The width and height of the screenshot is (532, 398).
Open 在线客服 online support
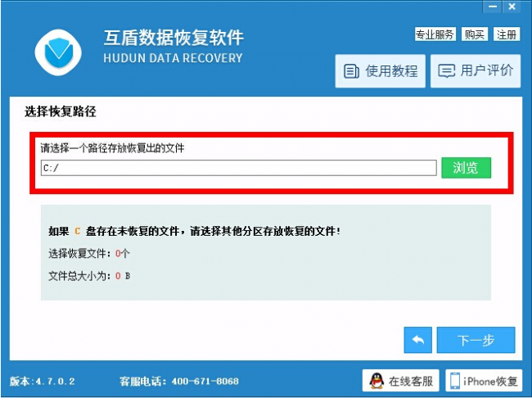pyautogui.click(x=400, y=381)
